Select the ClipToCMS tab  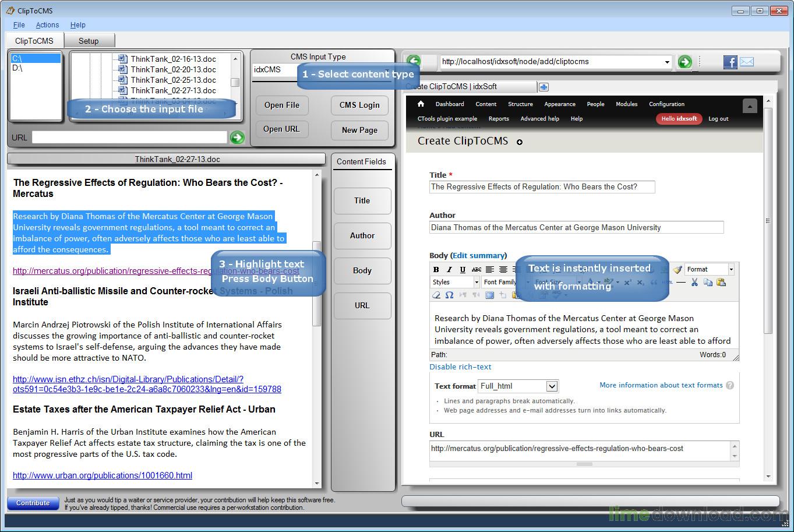coord(34,41)
